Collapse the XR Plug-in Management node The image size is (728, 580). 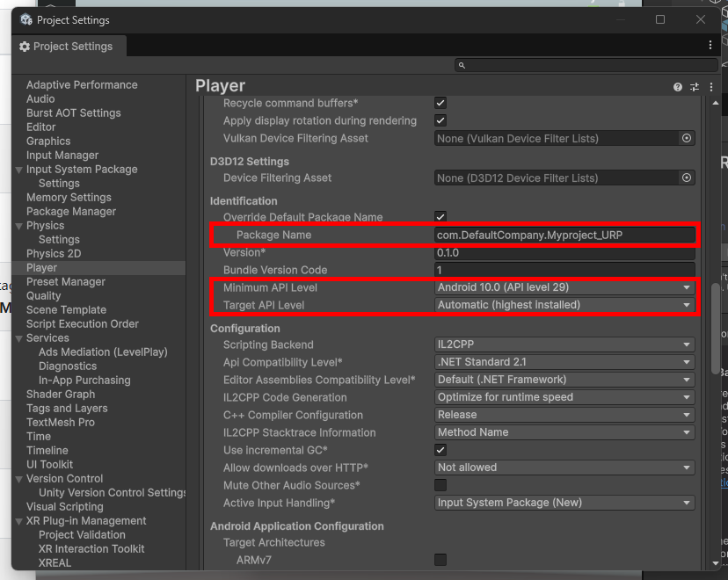coord(19,521)
